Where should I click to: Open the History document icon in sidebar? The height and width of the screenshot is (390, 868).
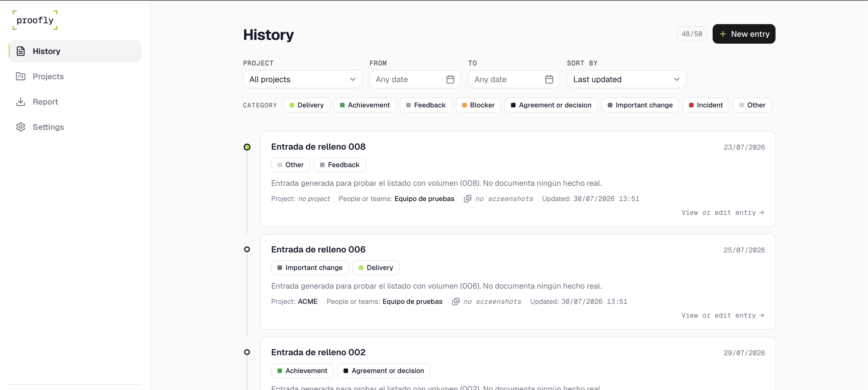(21, 51)
